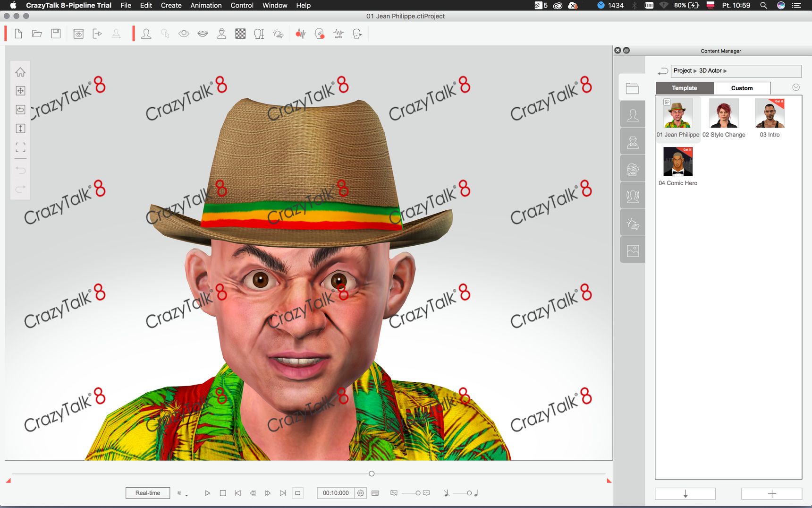This screenshot has height=508, width=812.
Task: Click the export arrow icon
Action: [x=97, y=34]
